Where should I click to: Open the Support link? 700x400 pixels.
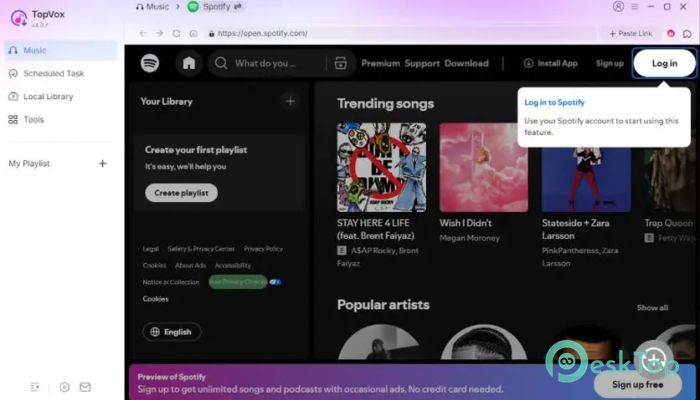[x=422, y=63]
